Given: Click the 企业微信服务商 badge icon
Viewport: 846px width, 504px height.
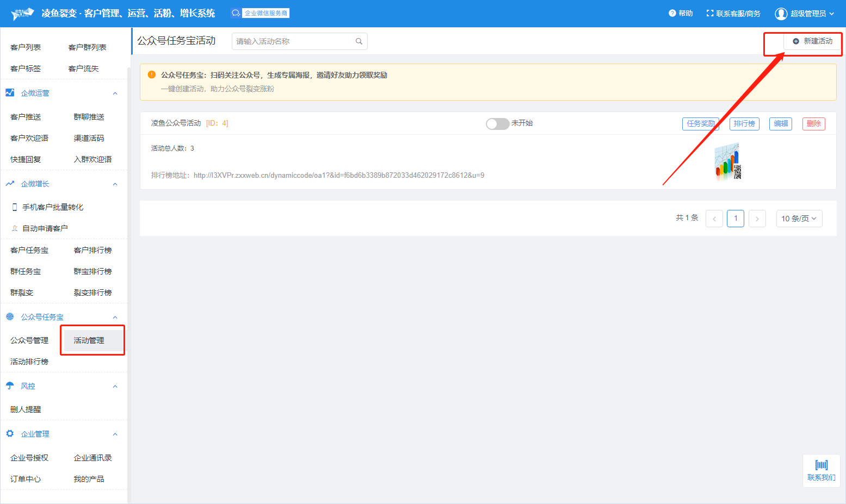Looking at the screenshot, I should click(x=236, y=13).
